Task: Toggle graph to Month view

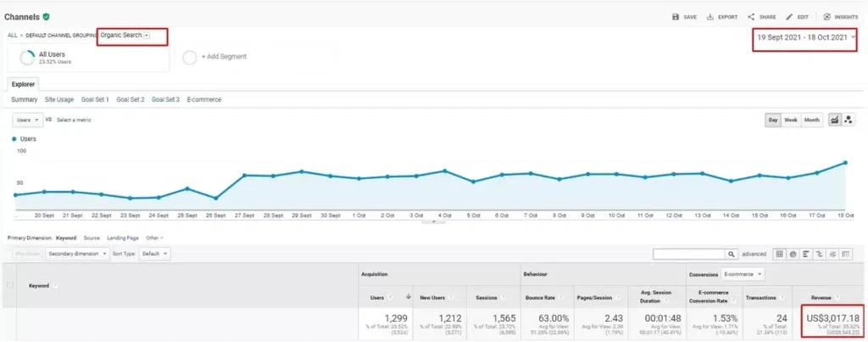Action: point(811,121)
